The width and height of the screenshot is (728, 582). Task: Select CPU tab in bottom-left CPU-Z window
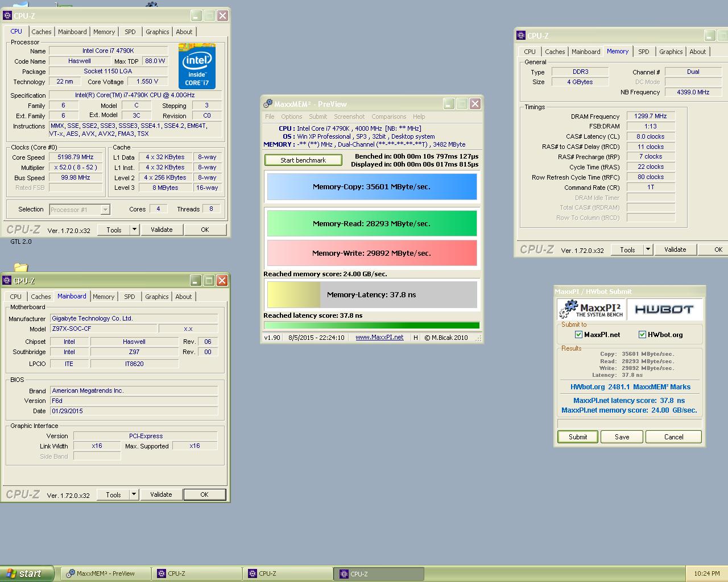point(16,297)
